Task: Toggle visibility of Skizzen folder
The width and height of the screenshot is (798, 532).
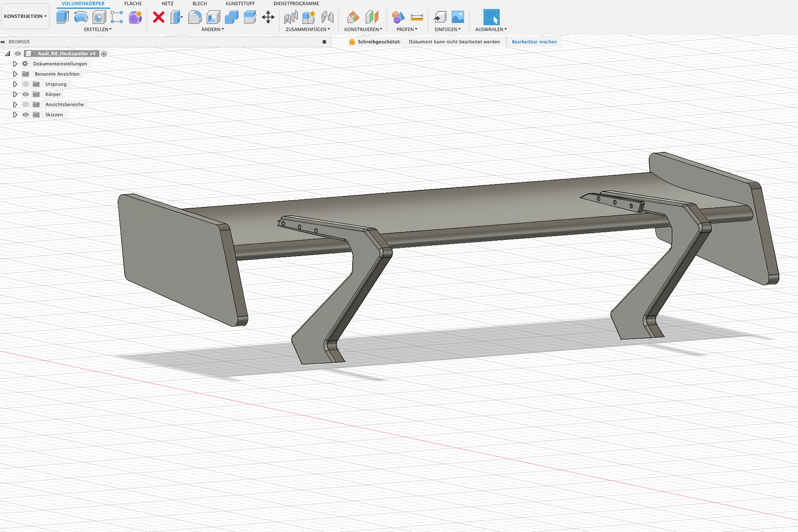Action: point(26,115)
